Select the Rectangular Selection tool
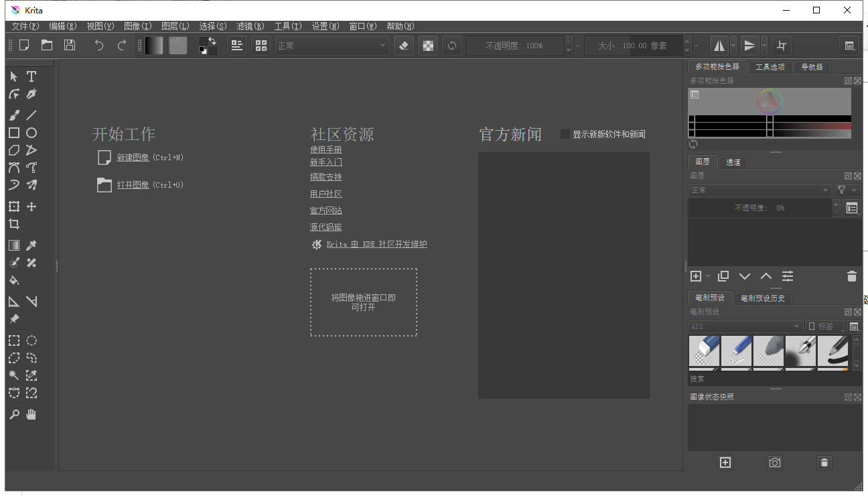Screen dimensions: 868x496 tap(14, 340)
